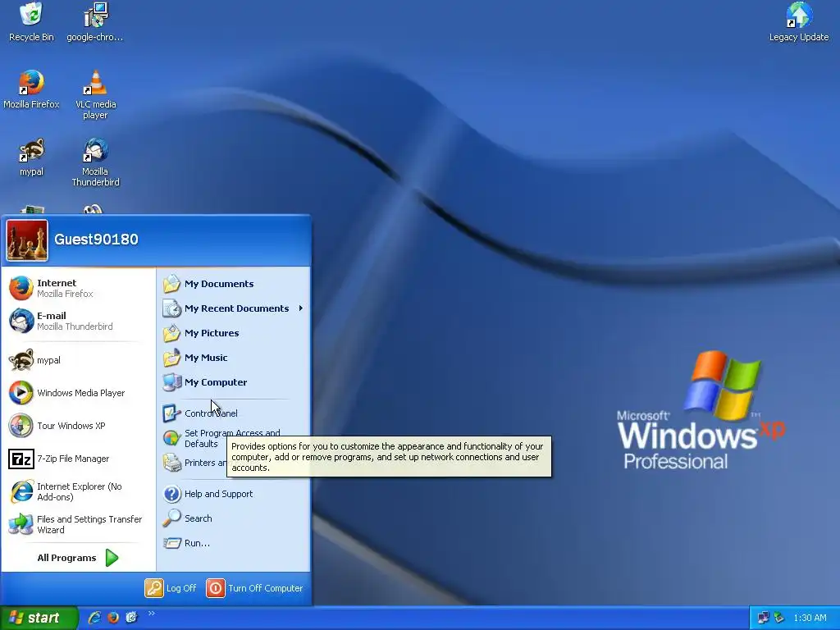
Task: Open the Run... dialog
Action: point(233,543)
